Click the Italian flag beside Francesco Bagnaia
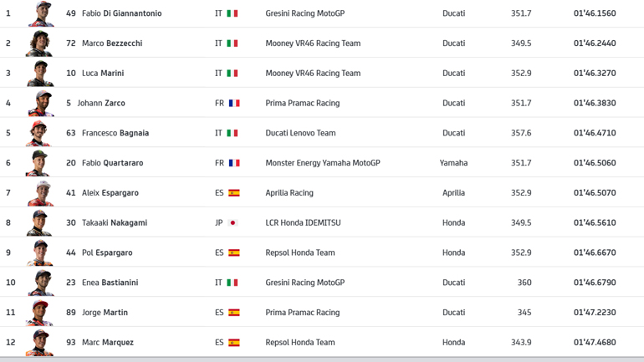This screenshot has width=644, height=362. tap(233, 133)
